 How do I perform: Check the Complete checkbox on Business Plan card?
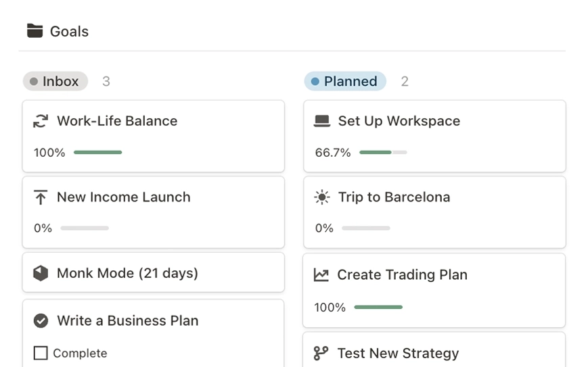coord(41,353)
